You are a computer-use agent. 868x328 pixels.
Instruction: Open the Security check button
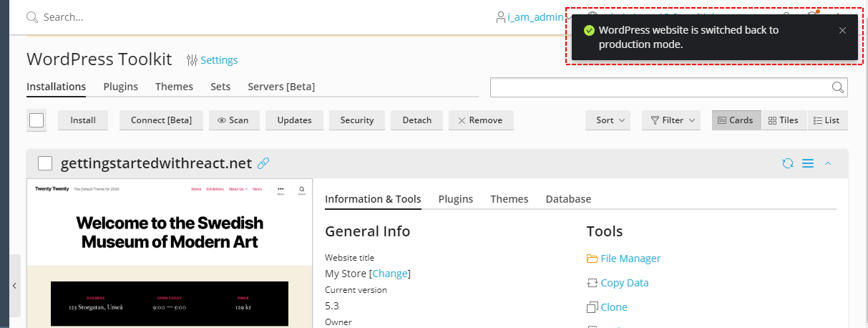point(357,120)
